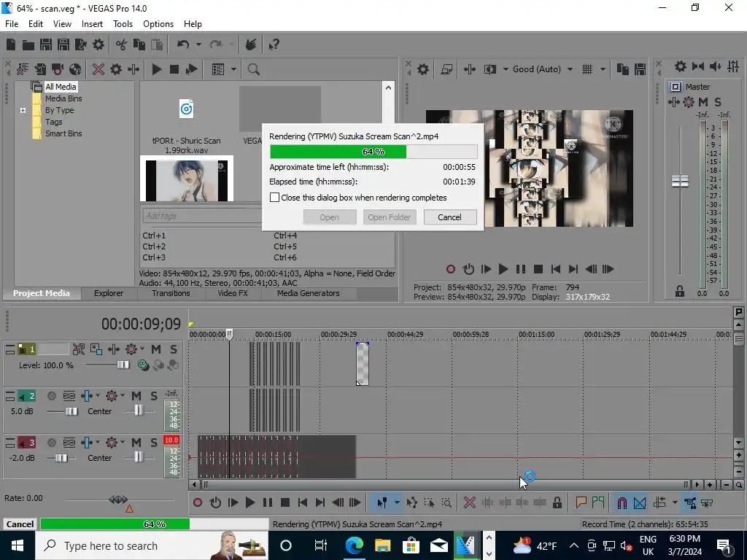Solo video track 1 with S button

[x=174, y=349]
